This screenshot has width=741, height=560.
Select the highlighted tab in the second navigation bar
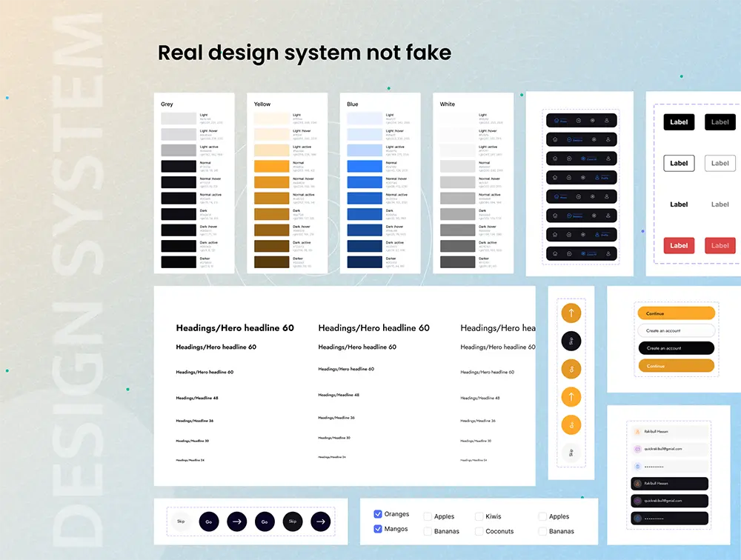click(x=574, y=139)
